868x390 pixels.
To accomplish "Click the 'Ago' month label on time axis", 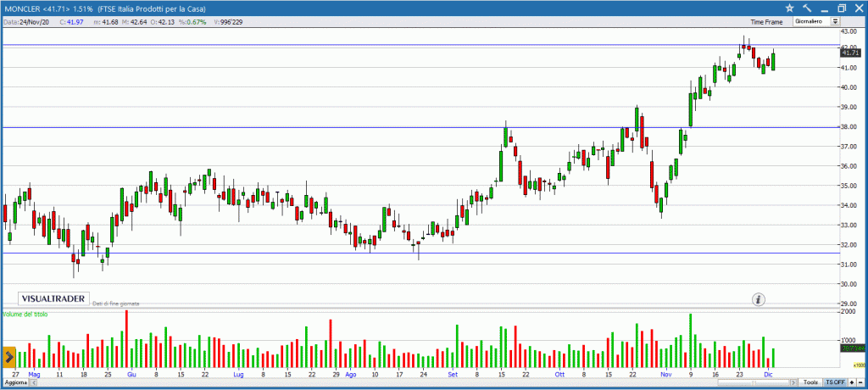I will tap(350, 375).
